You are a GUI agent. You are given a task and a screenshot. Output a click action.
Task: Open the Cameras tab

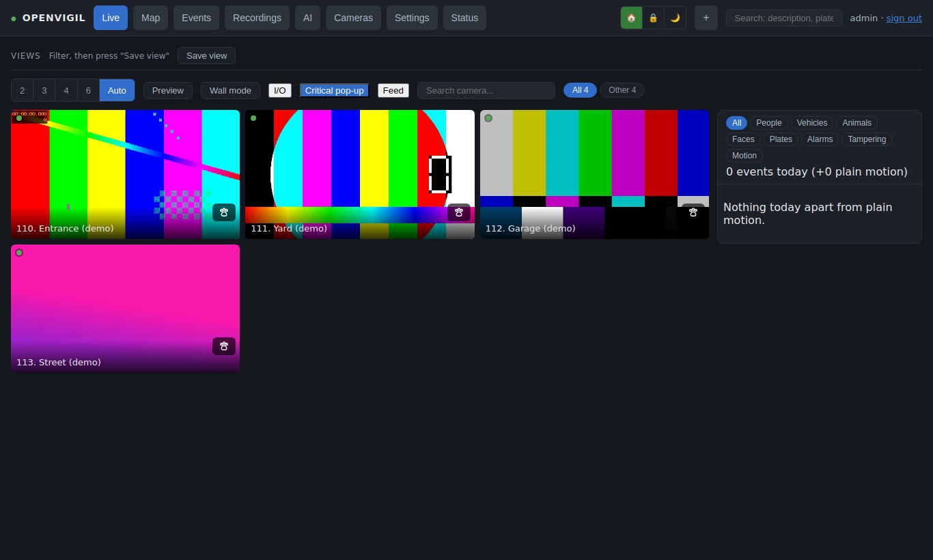[353, 18]
